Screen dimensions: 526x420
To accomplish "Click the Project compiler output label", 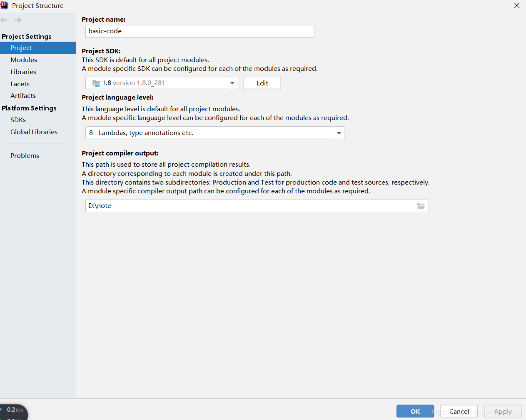I will coord(120,153).
